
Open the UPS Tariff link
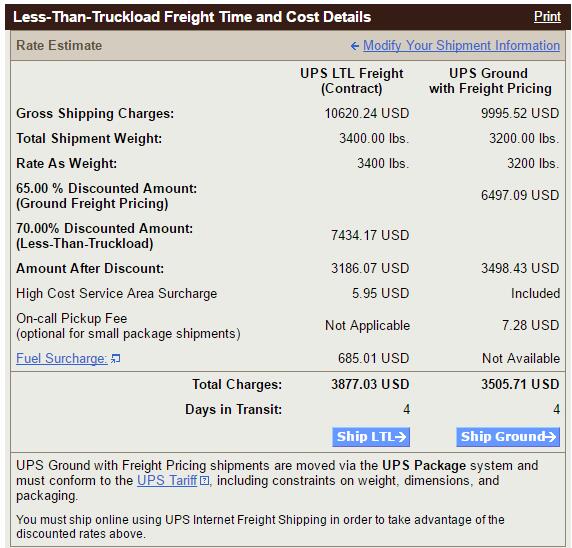(167, 481)
